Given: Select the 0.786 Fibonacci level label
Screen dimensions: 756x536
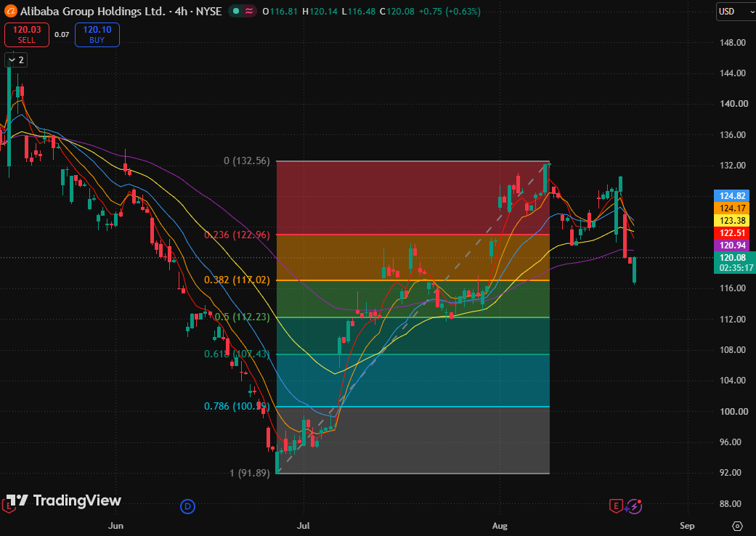Looking at the screenshot, I should click(x=237, y=406).
